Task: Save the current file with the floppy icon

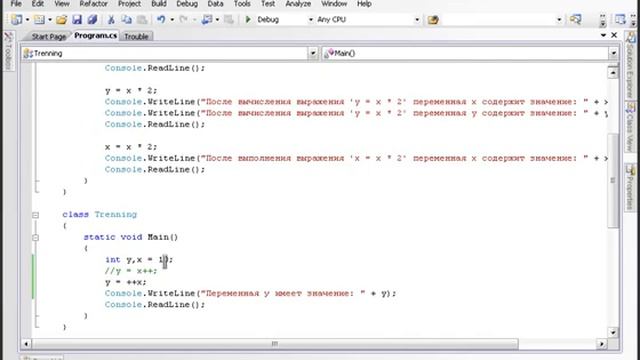Action: click(77, 19)
